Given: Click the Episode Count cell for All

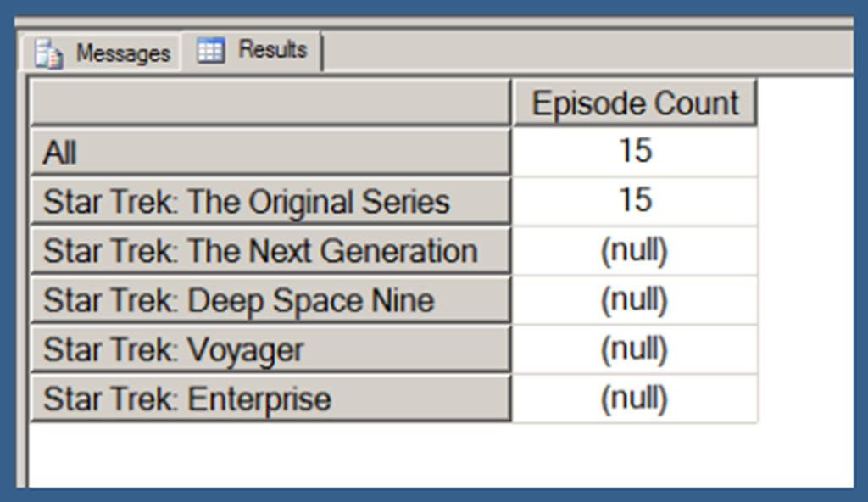Looking at the screenshot, I should click(634, 153).
